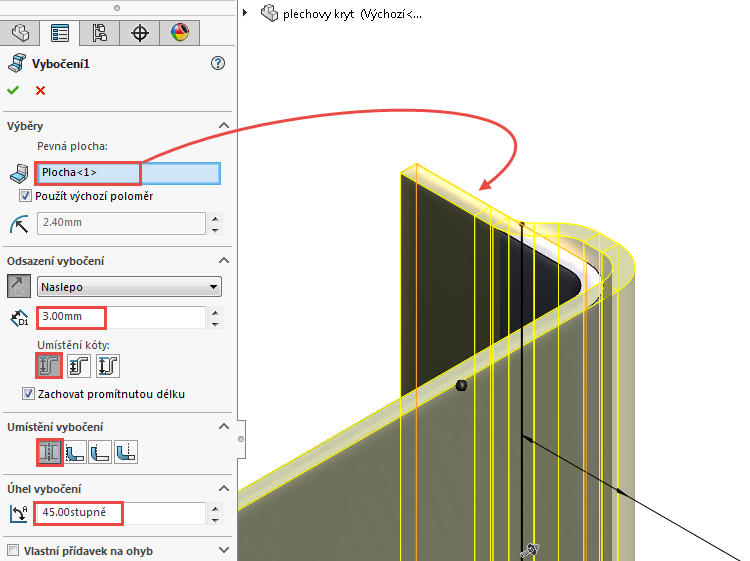Image resolution: width=750 pixels, height=561 pixels.
Task: Open the FeatureManager design tree tab
Action: 20,33
